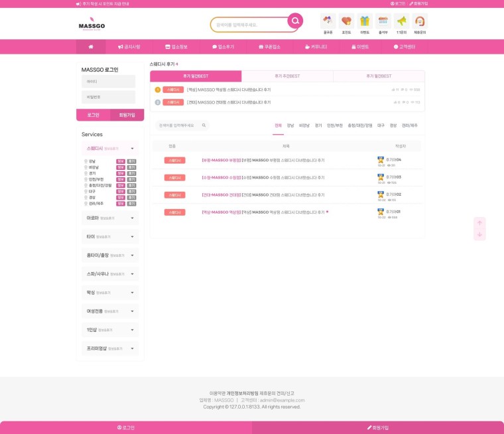Click the gold rank 1 badge in the BEST list
The width and height of the screenshot is (504, 434).
coord(158,90)
